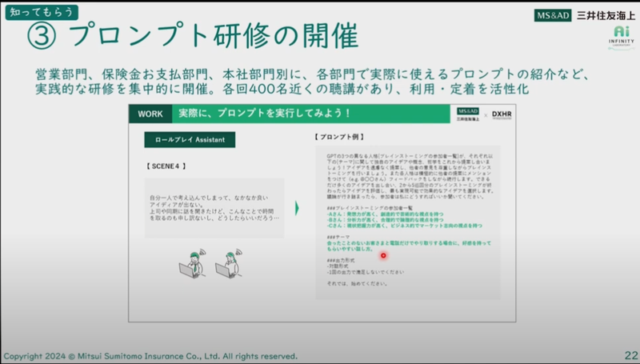Click the right person-with-laptop illustration
Image resolution: width=640 pixels, height=364 pixels.
pyautogui.click(x=229, y=264)
